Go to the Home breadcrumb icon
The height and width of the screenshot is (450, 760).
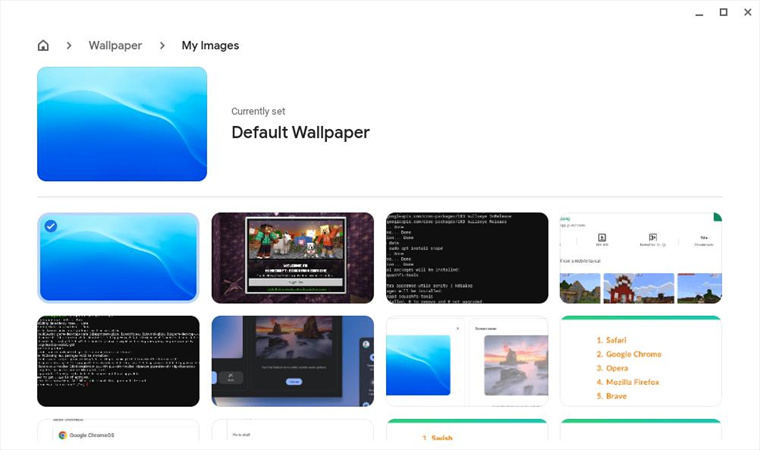(43, 45)
